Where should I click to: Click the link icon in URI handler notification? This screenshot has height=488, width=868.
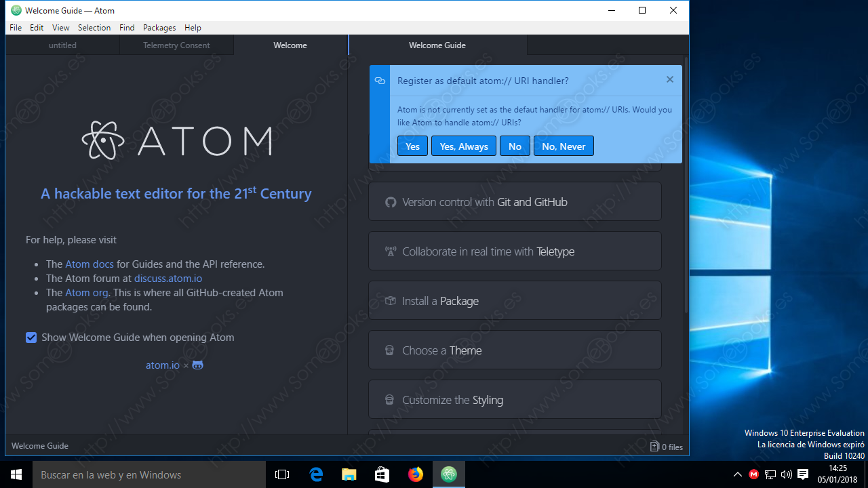pyautogui.click(x=380, y=81)
